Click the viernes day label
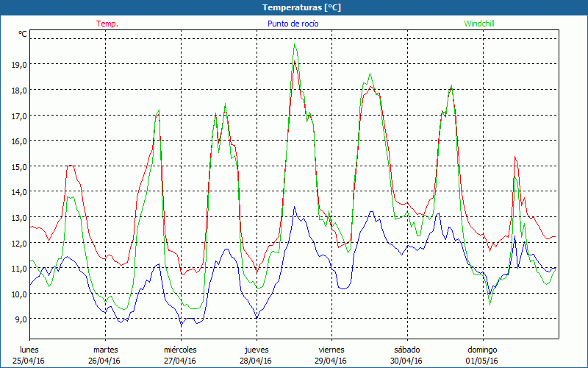Screen dimensions: 588x368 click(331, 350)
